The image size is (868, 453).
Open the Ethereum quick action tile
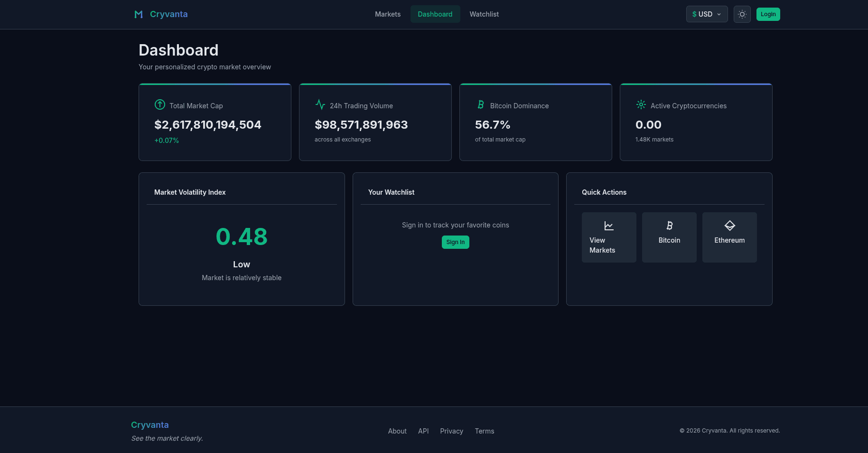click(x=729, y=237)
